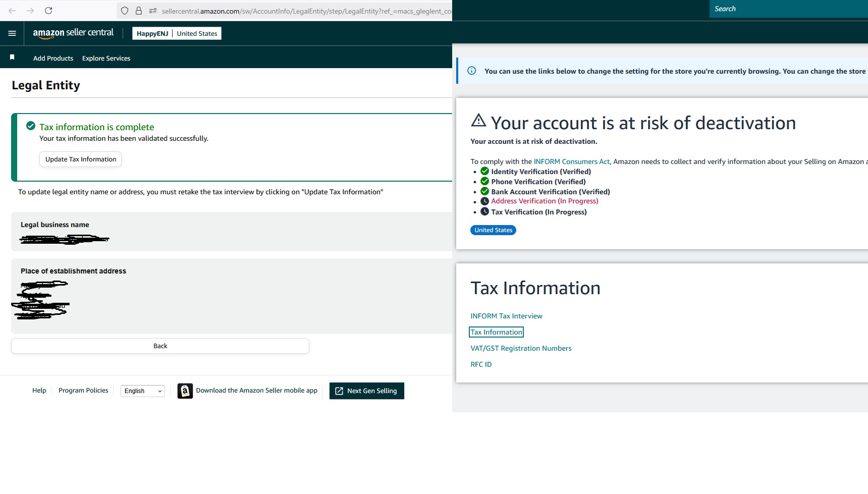Click the padlock site security icon
Viewport: 868px width, 494px height.
[139, 11]
